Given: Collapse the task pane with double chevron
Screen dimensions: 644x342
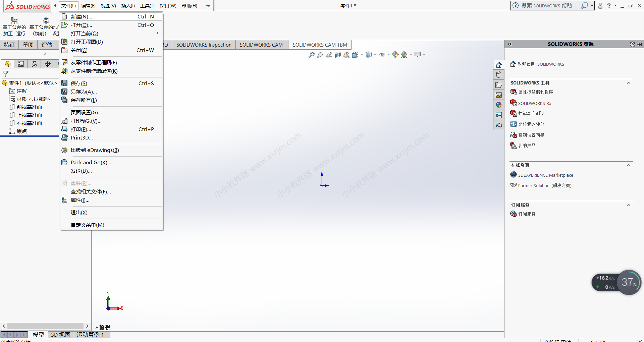Looking at the screenshot, I should (x=509, y=44).
